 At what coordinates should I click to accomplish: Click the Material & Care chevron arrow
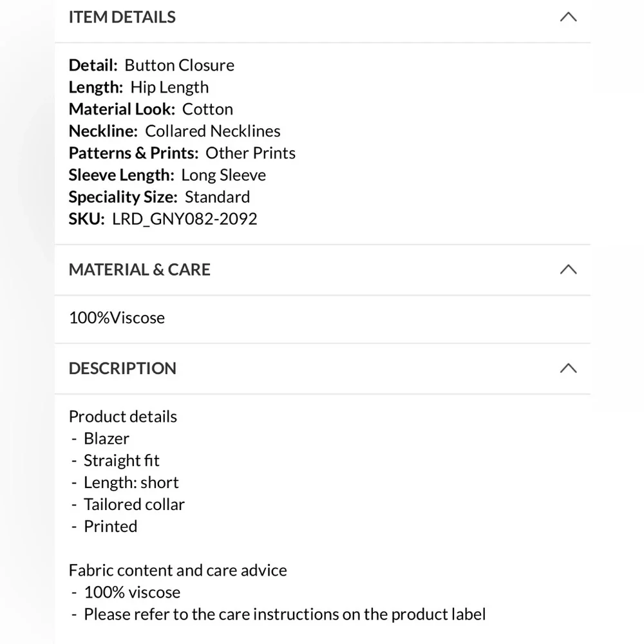pyautogui.click(x=568, y=270)
